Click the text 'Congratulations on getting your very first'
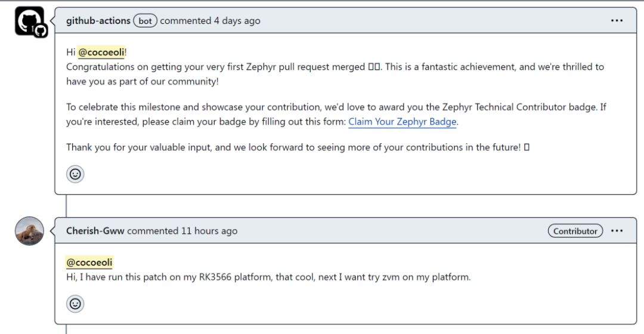The width and height of the screenshot is (644, 334). tap(155, 67)
